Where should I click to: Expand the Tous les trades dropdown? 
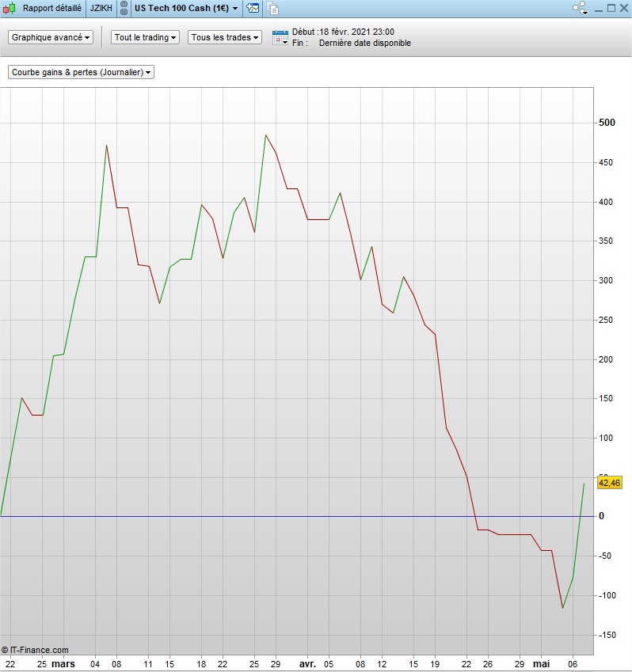[225, 37]
